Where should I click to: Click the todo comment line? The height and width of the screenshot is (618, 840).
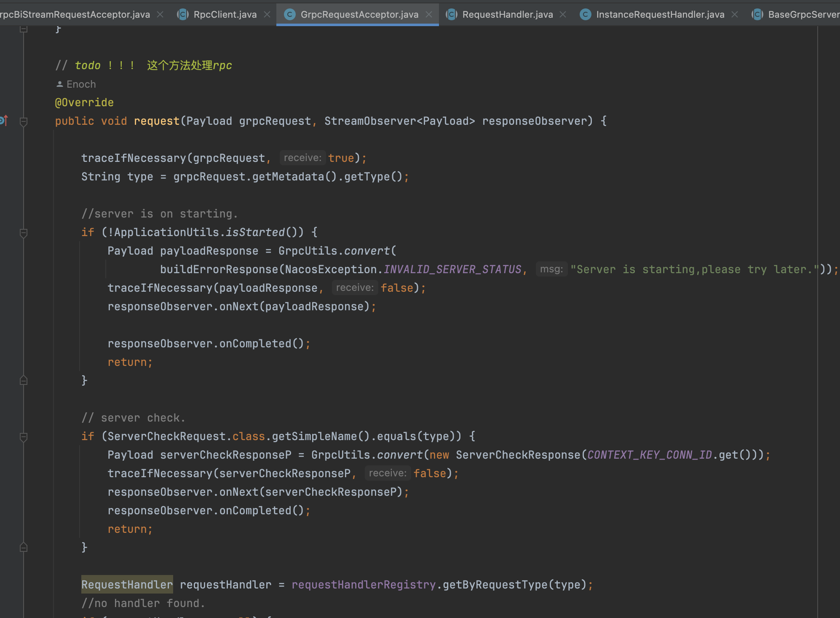pyautogui.click(x=144, y=65)
